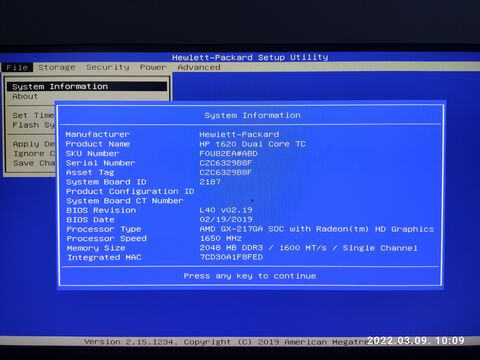The height and width of the screenshot is (360, 480).
Task: Click the Hewlett-Packard manufacturer value
Action: click(239, 134)
